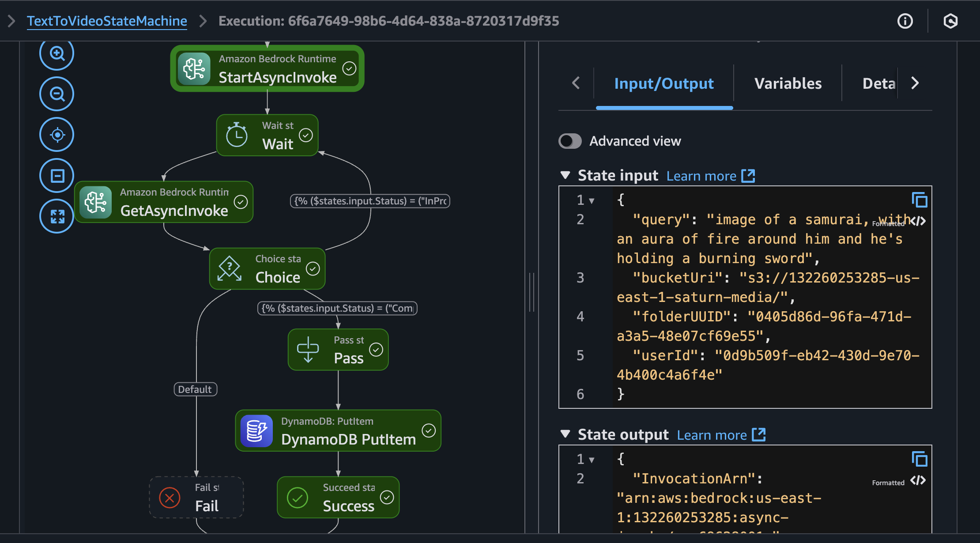Click the square minus graph control icon
This screenshot has width=980, height=543.
click(57, 176)
